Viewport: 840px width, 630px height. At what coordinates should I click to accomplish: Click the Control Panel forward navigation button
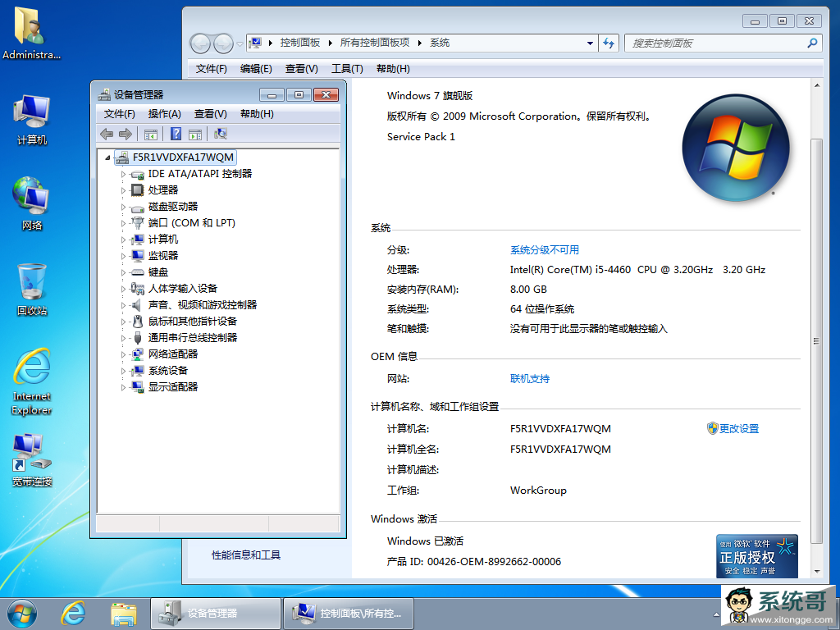[223, 43]
